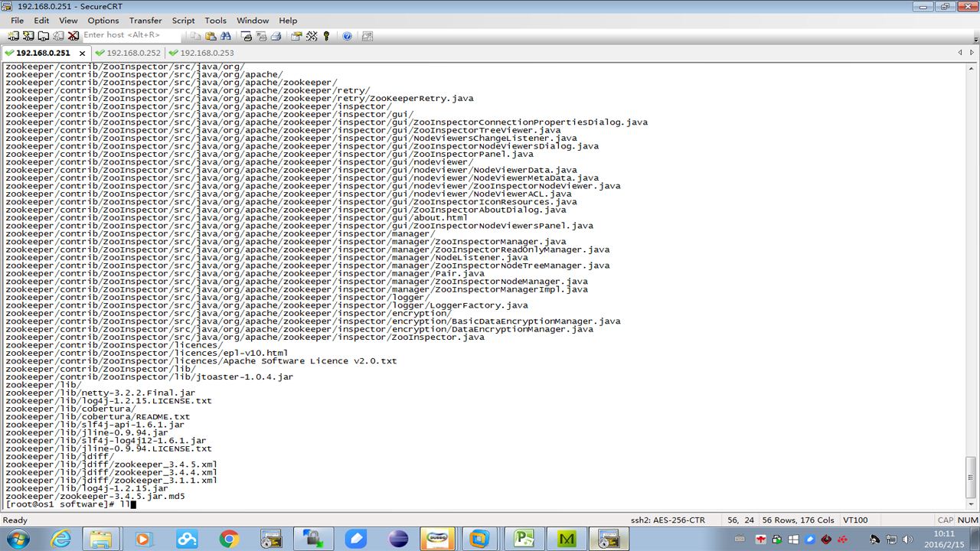
Task: Click the Enter host input field
Action: click(x=132, y=35)
